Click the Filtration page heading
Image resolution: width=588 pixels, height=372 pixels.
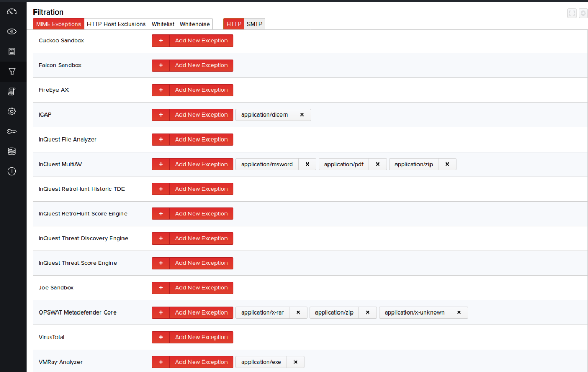[48, 12]
